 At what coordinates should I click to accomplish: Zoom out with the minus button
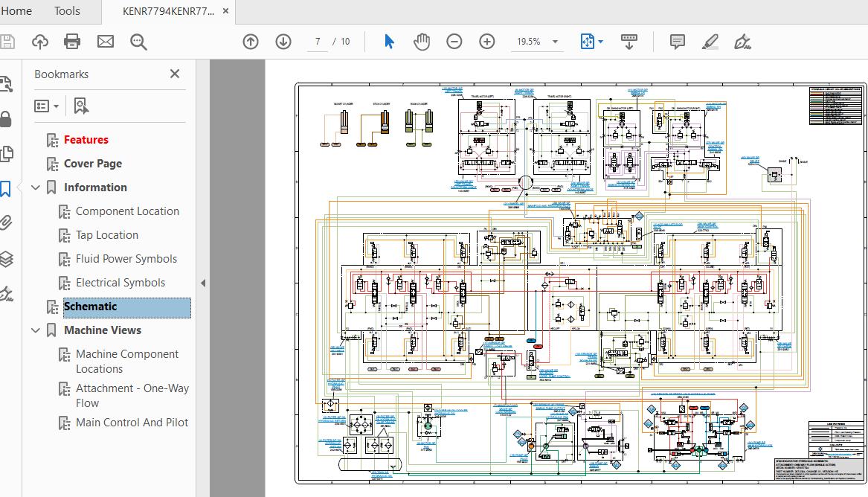[454, 42]
